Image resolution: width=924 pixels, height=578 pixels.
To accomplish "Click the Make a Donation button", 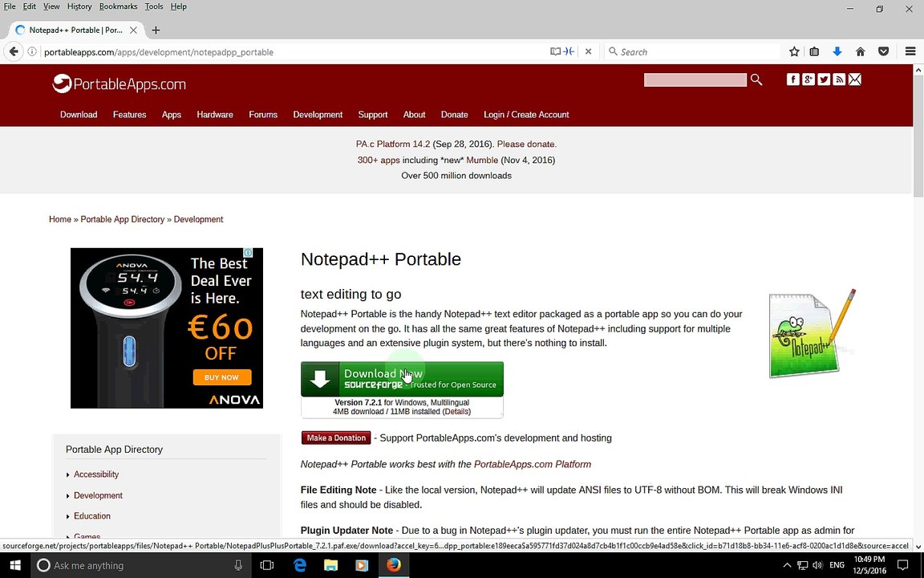I will point(336,438).
